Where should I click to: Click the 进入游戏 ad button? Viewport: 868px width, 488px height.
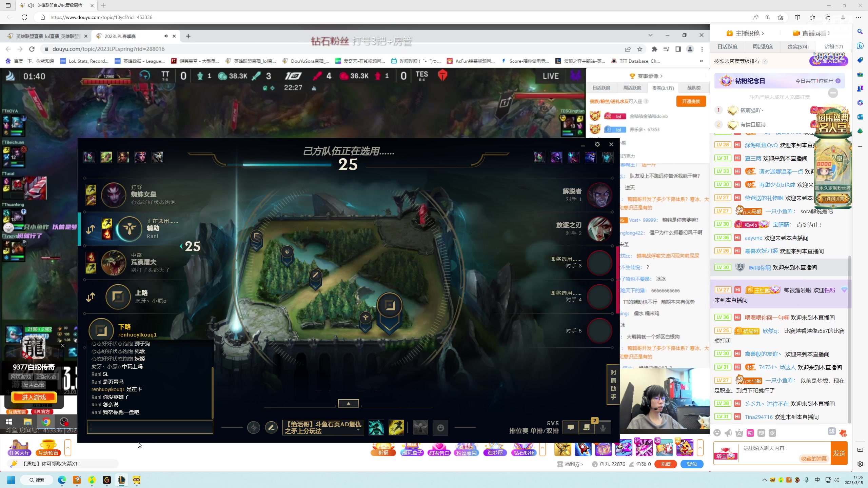(34, 398)
